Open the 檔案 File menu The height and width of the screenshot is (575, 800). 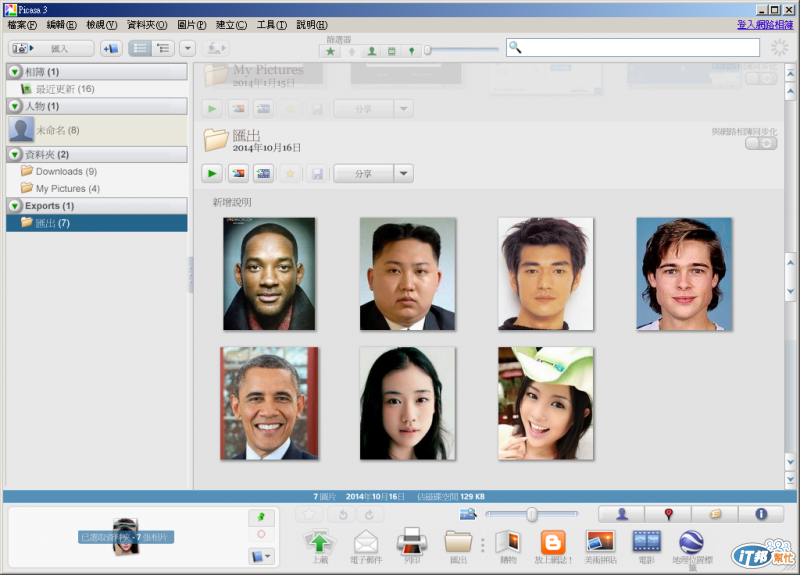[x=22, y=24]
